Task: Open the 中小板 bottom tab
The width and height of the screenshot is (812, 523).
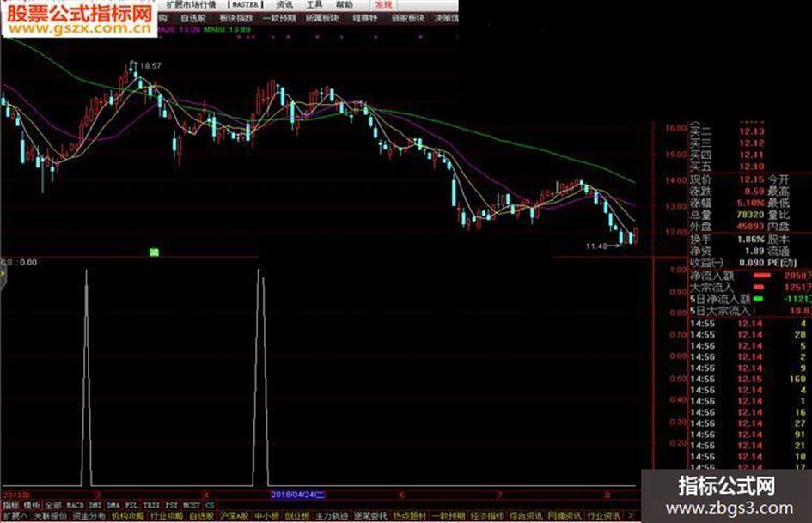Action: (x=267, y=516)
